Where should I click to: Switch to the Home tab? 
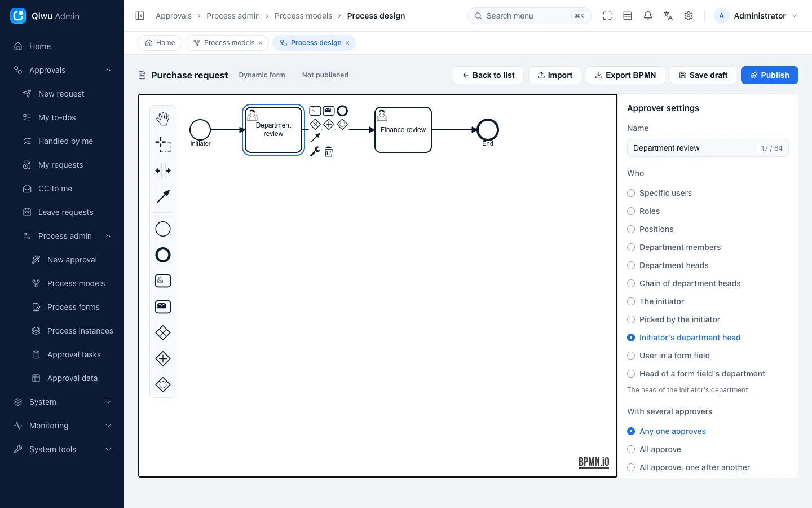click(160, 43)
